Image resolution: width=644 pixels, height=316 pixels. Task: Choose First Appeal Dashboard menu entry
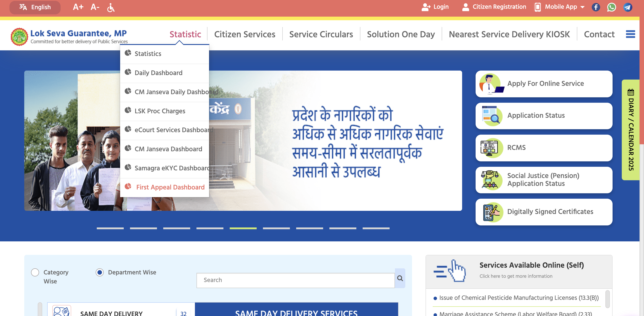tap(170, 187)
